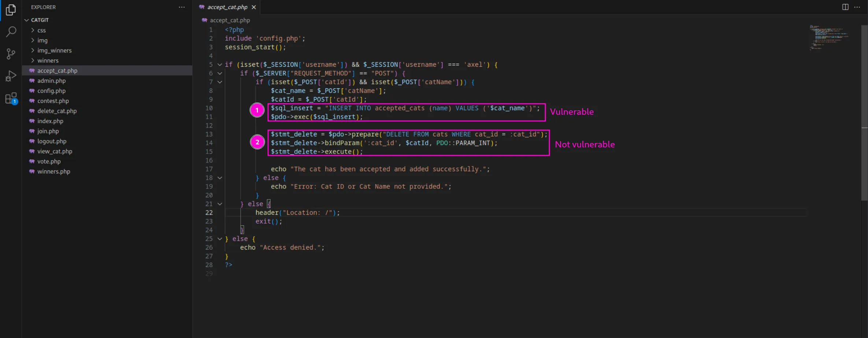Viewport: 868px width, 338px height.
Task: Fold the code block at line 7
Action: 220,82
